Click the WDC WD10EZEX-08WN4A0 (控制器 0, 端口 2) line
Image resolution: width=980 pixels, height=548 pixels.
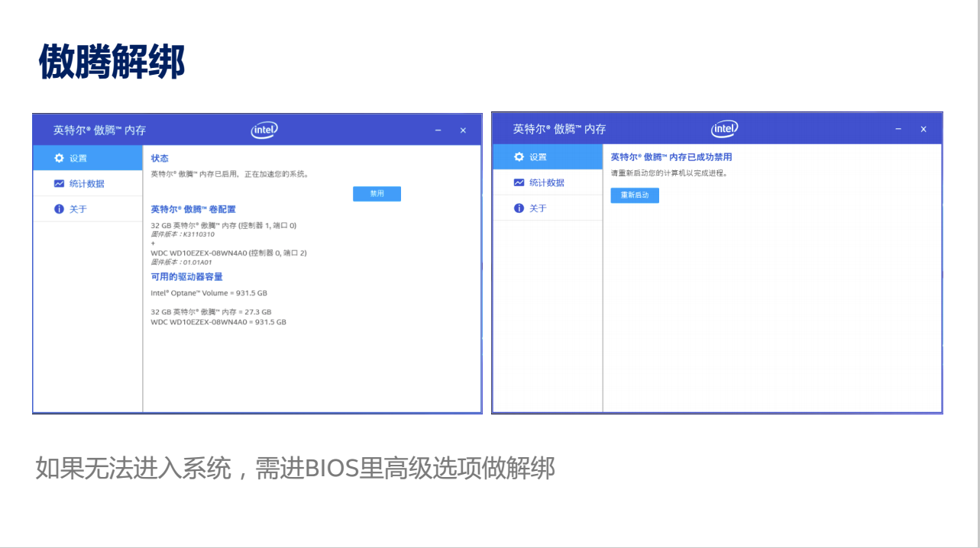229,253
